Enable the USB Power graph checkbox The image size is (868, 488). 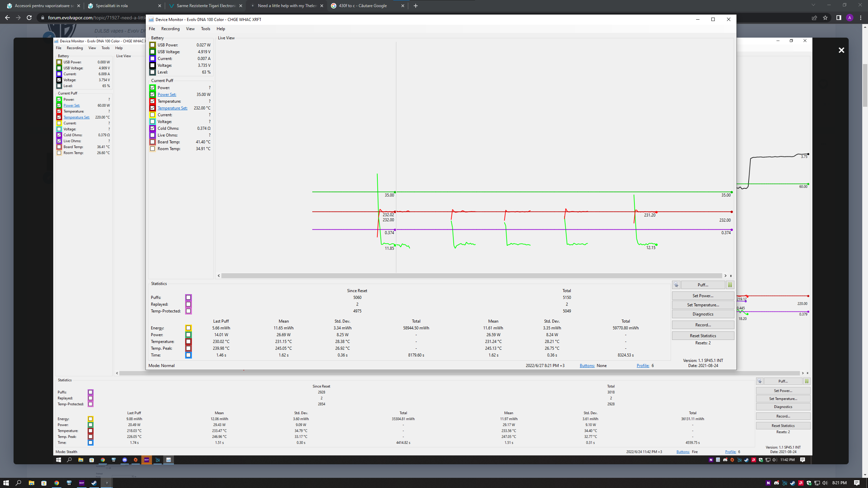(x=153, y=45)
